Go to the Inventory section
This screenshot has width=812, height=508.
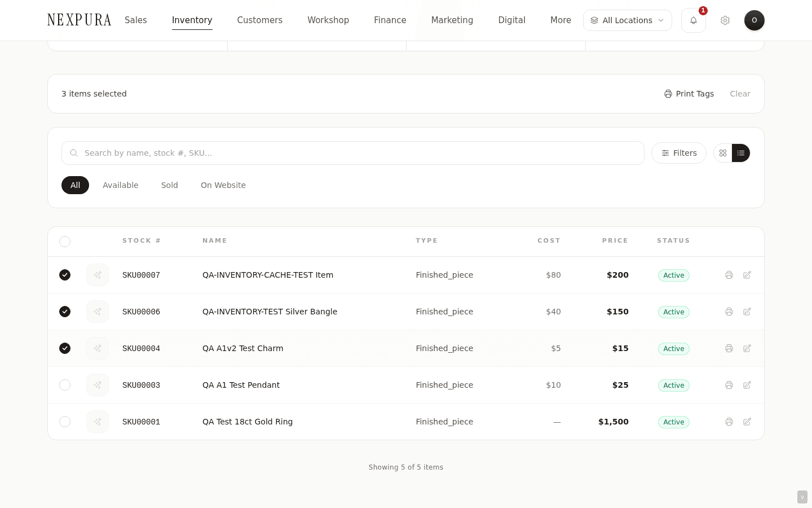[192, 20]
